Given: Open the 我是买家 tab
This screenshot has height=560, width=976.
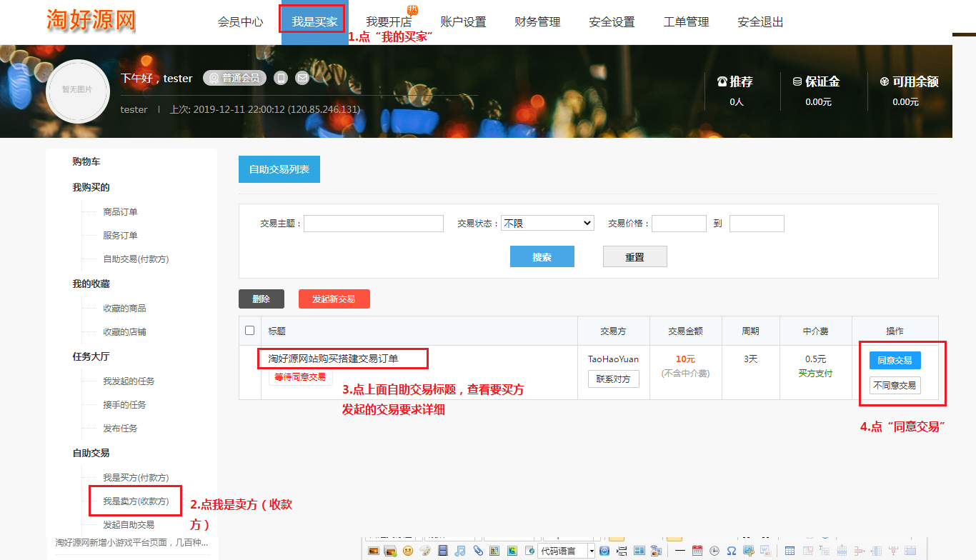Looking at the screenshot, I should coord(314,22).
